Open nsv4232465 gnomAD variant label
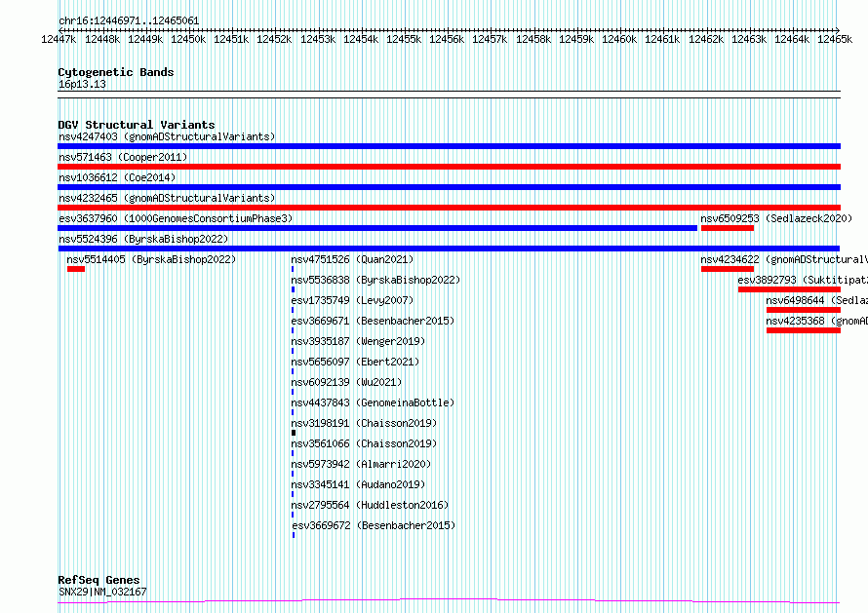 point(167,198)
